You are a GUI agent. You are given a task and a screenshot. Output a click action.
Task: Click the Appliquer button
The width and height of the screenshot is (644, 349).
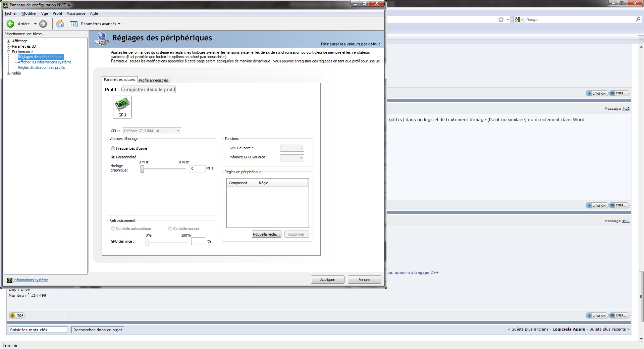pyautogui.click(x=328, y=280)
